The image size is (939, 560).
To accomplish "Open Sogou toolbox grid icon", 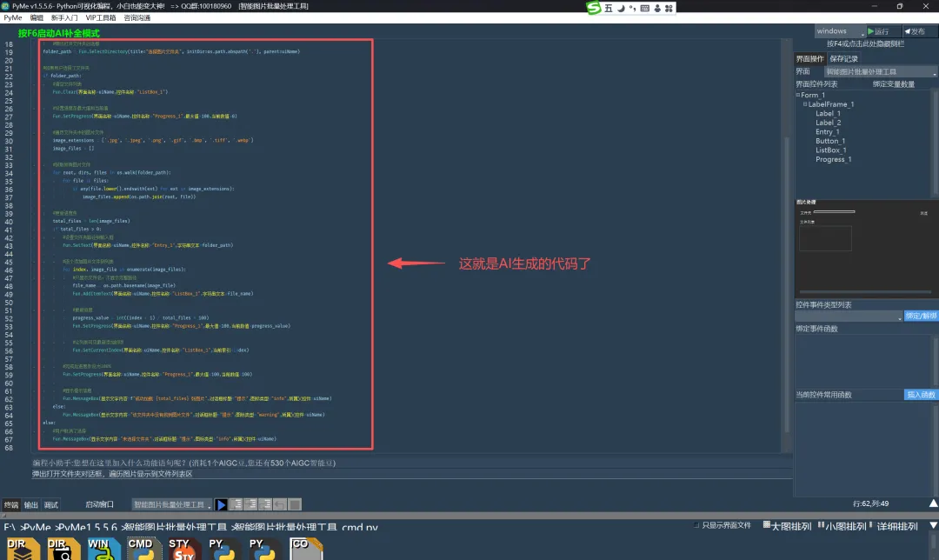I will [x=669, y=8].
